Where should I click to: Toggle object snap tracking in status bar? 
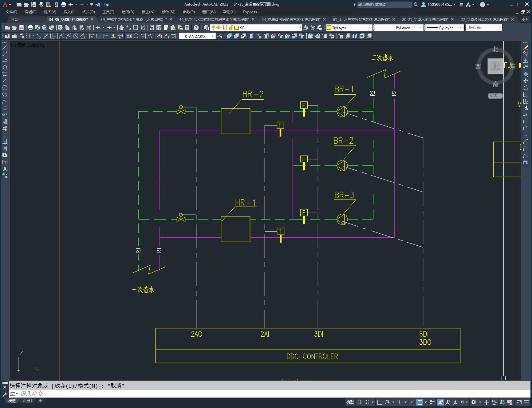click(x=412, y=402)
